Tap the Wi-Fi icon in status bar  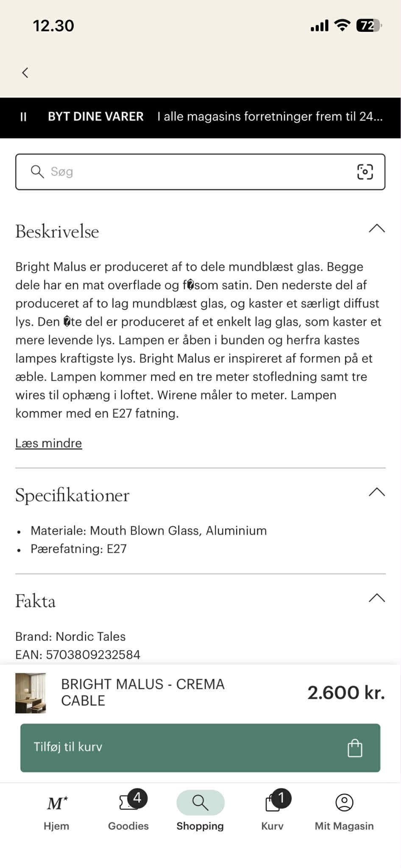(x=342, y=25)
